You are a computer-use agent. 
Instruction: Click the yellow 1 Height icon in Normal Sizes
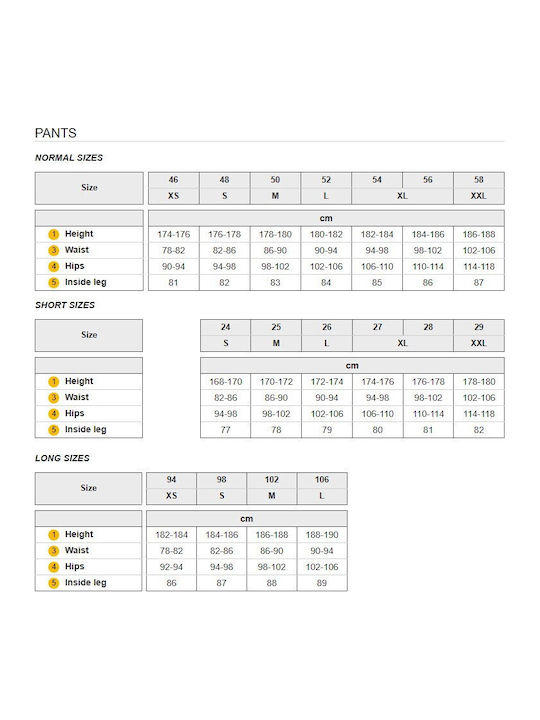(x=54, y=234)
